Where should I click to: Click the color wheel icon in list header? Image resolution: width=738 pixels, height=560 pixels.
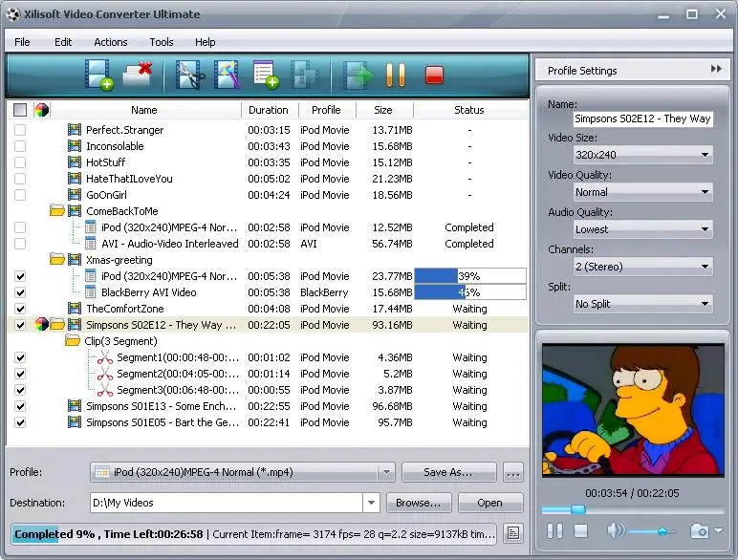pyautogui.click(x=42, y=110)
